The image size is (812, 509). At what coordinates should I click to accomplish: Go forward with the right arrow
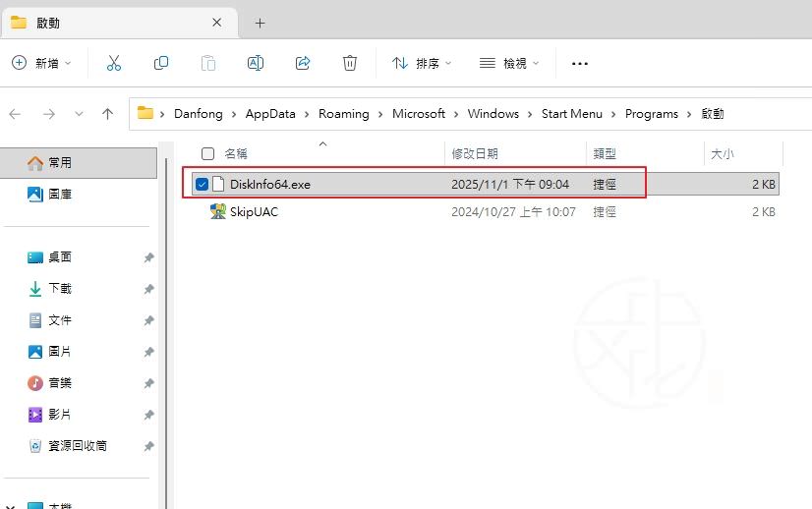[x=49, y=114]
